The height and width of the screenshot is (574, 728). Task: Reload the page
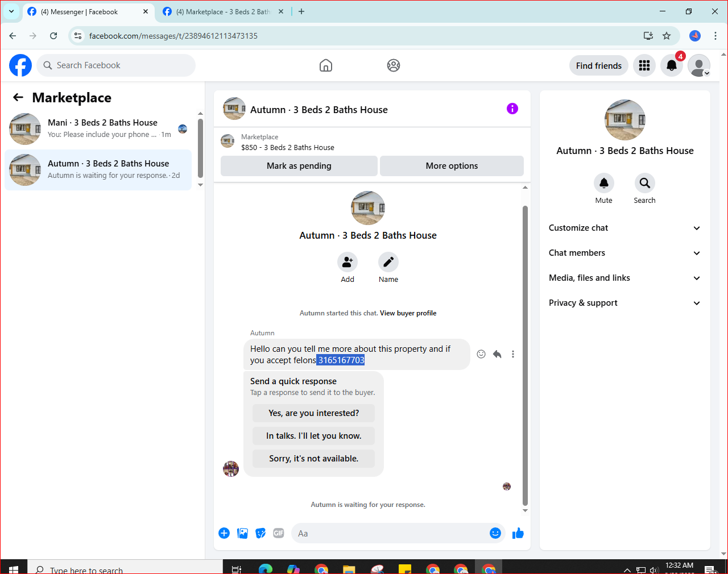tap(53, 36)
